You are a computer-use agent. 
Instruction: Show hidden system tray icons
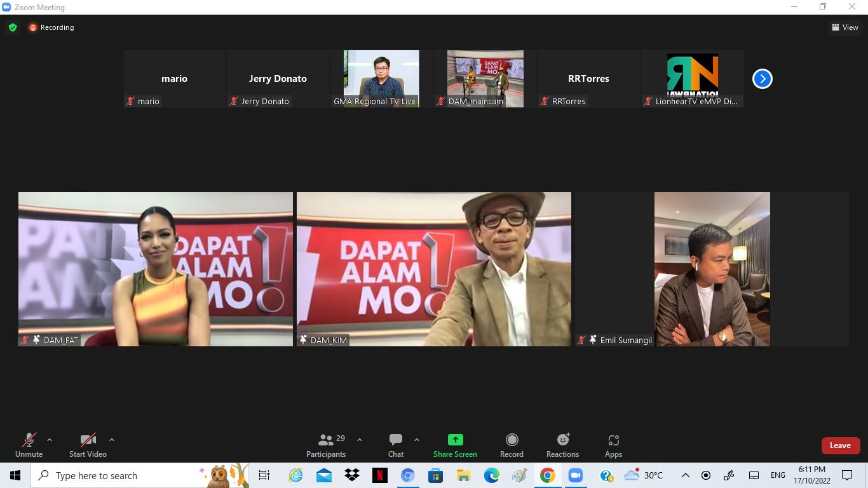pyautogui.click(x=685, y=475)
